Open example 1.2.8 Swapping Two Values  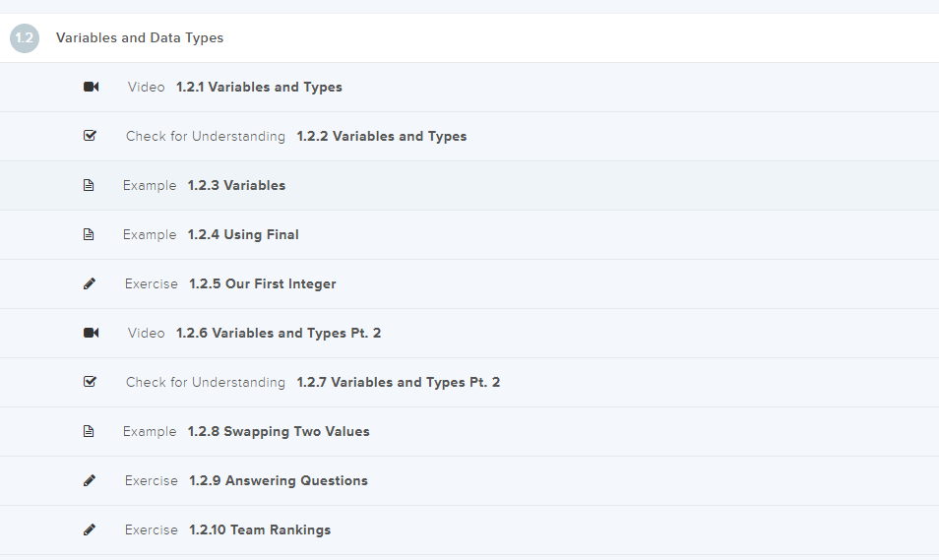(279, 431)
